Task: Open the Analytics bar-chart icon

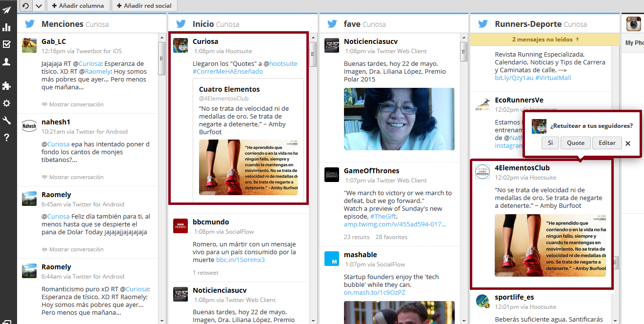Action: [x=7, y=27]
